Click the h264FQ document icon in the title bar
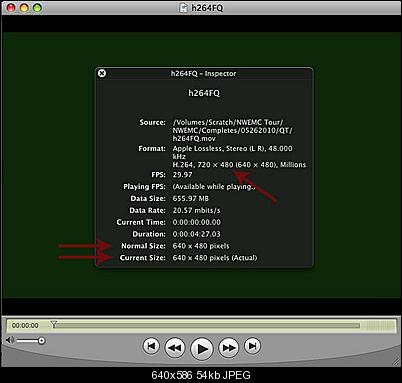The image size is (402, 383). point(183,8)
